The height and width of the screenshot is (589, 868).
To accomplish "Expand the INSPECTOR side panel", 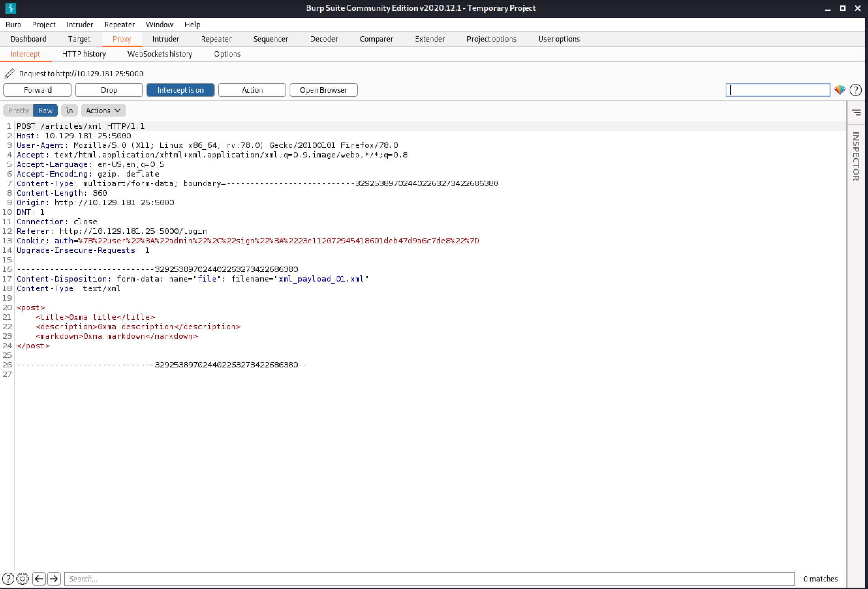I will [856, 156].
